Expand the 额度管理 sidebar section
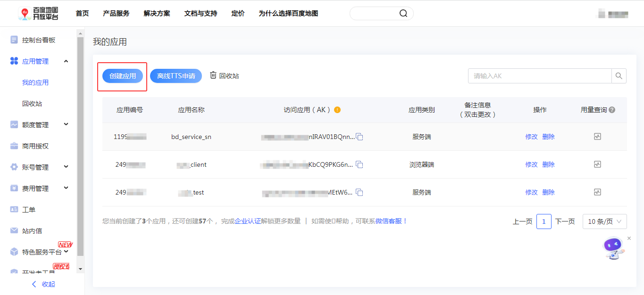This screenshot has width=644, height=295. pos(66,124)
